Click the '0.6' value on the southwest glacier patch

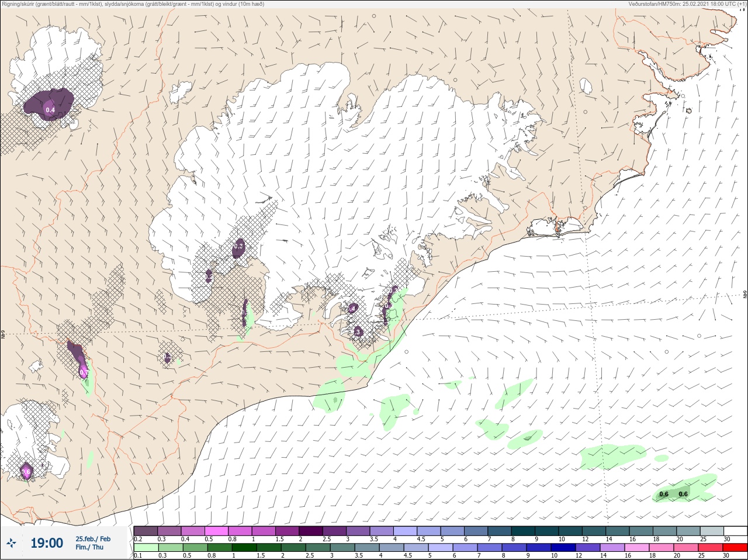point(26,472)
